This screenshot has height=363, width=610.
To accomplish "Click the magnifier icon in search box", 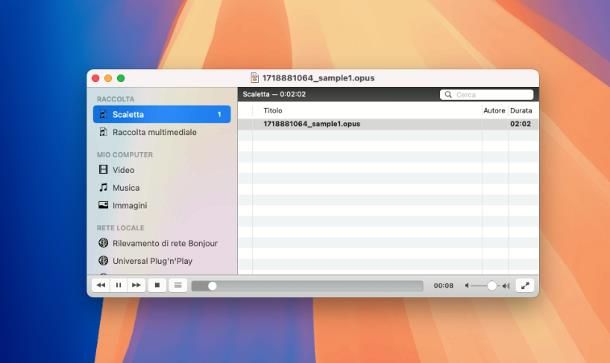I will 448,95.
